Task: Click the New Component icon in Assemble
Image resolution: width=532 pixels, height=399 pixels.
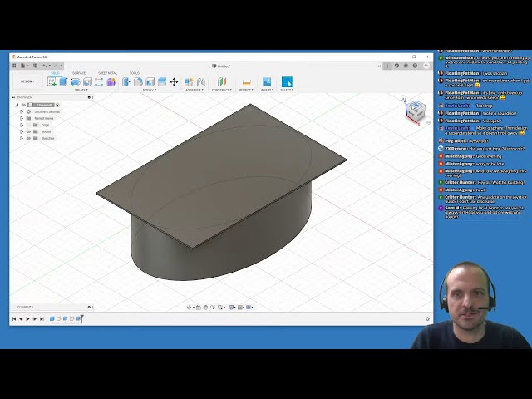Action: [x=189, y=81]
